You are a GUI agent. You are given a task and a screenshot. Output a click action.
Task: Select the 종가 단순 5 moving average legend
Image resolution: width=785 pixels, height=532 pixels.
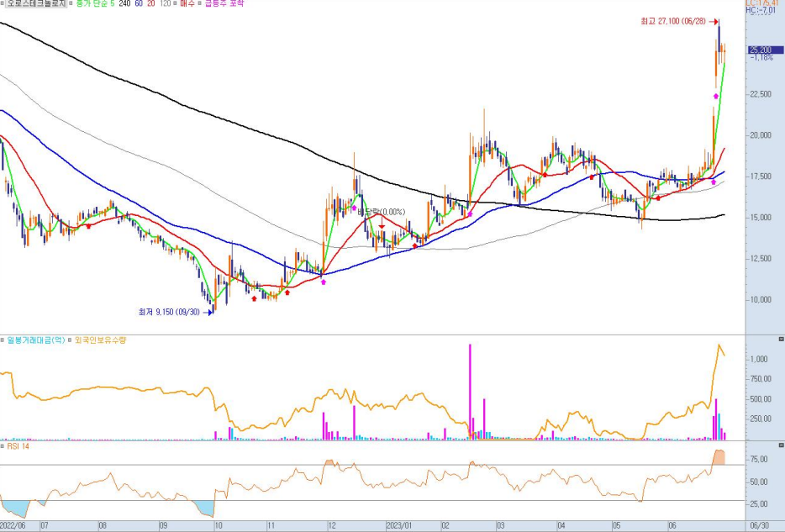coord(95,3)
